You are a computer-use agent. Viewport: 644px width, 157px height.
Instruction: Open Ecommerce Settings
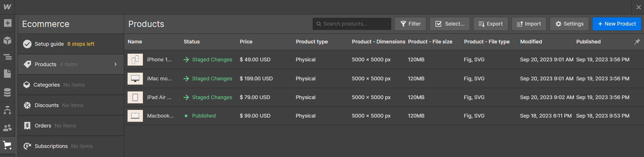(x=569, y=24)
